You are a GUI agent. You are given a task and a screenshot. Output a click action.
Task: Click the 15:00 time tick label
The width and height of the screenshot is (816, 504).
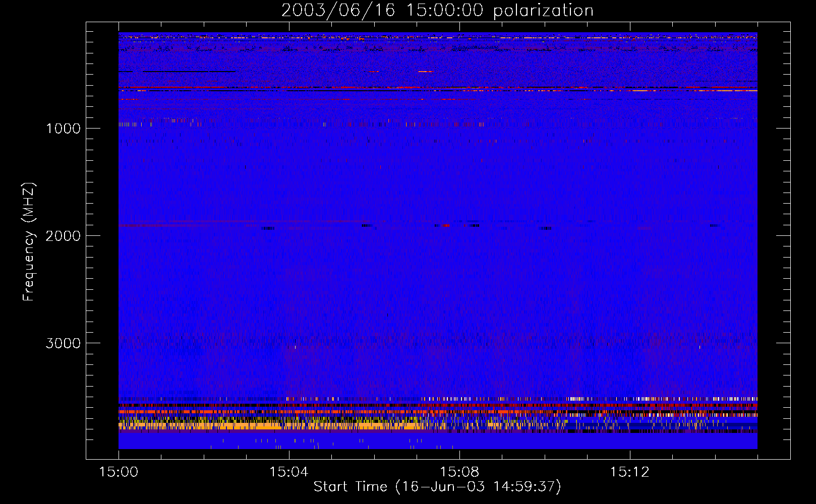coord(119,472)
